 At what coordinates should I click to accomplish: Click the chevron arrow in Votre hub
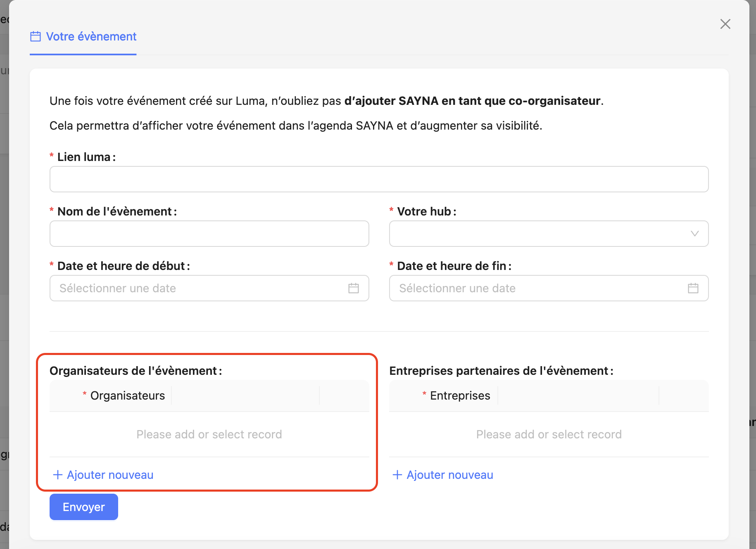tap(694, 234)
